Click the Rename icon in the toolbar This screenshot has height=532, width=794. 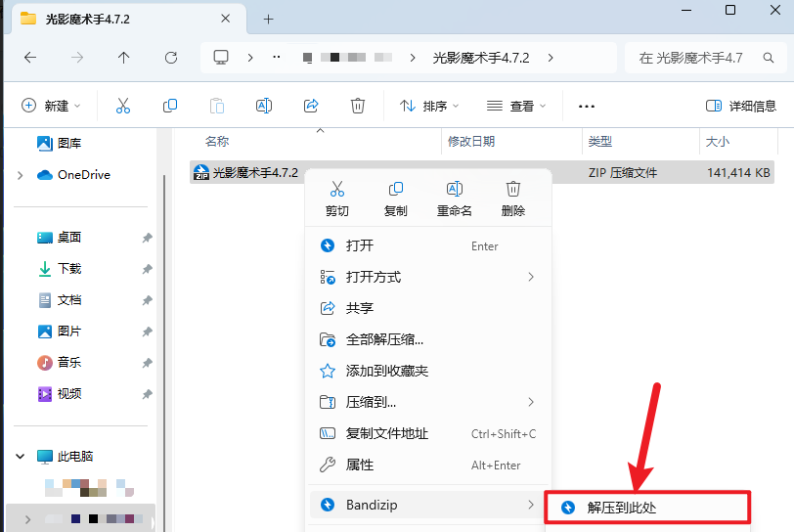(264, 106)
